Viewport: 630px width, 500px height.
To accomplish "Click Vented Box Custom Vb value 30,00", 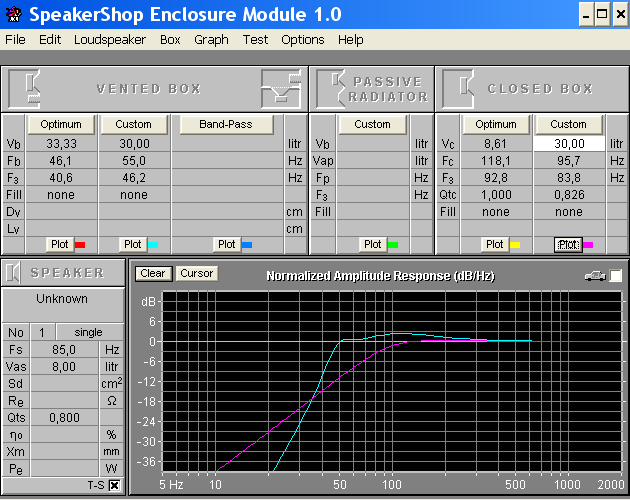I will 134,143.
